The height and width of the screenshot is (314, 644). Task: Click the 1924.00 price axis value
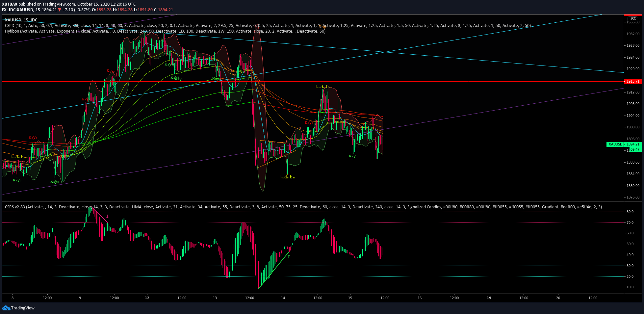pos(633,57)
